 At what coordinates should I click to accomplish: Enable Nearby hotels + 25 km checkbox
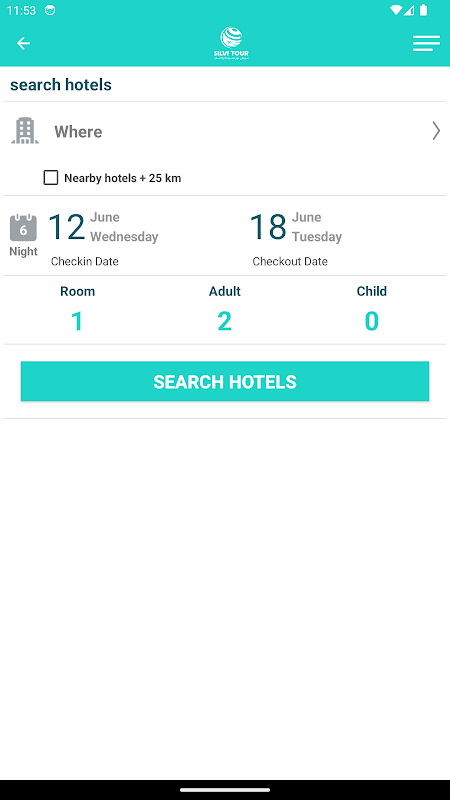coord(51,178)
